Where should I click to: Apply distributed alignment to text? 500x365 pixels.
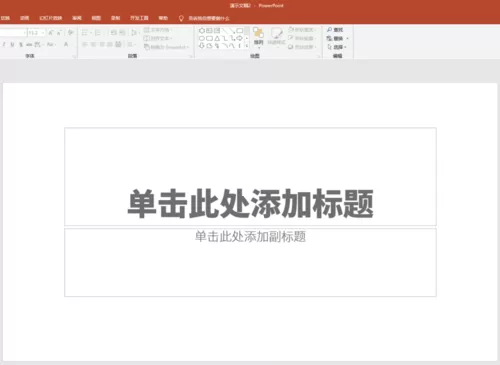point(118,44)
